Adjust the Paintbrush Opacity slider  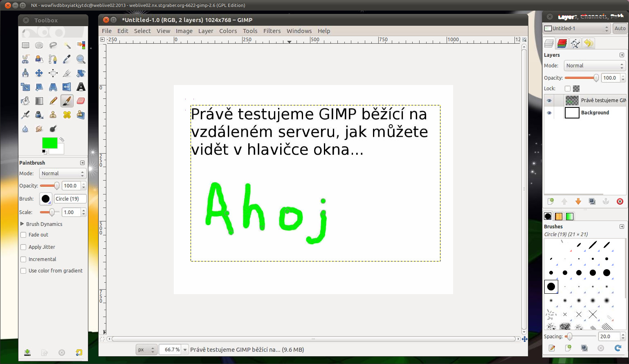click(50, 186)
